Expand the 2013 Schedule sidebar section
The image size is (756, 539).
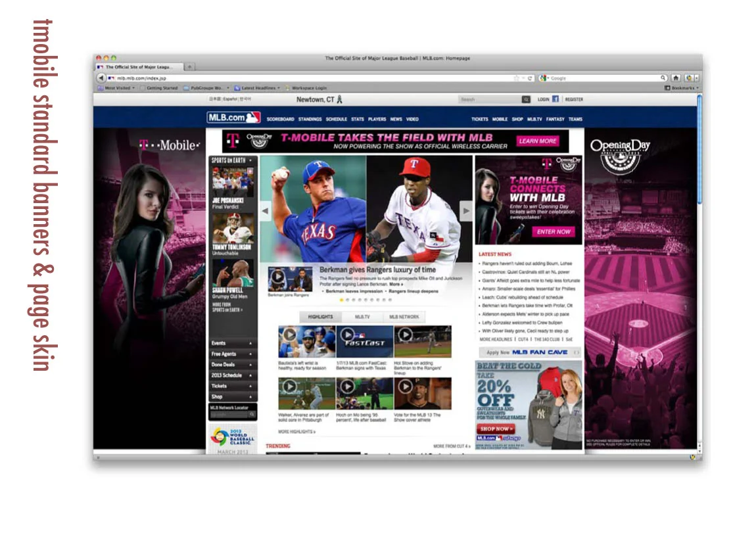click(x=233, y=375)
